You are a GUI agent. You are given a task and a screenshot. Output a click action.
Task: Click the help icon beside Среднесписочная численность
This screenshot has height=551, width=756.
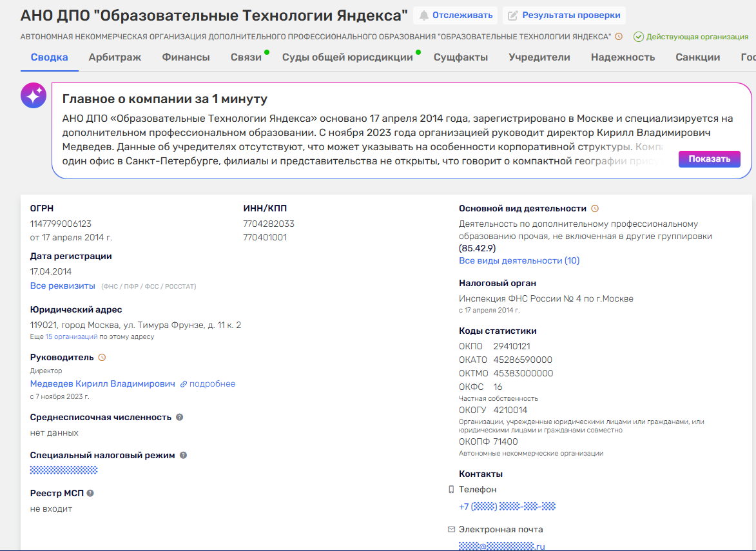click(179, 418)
